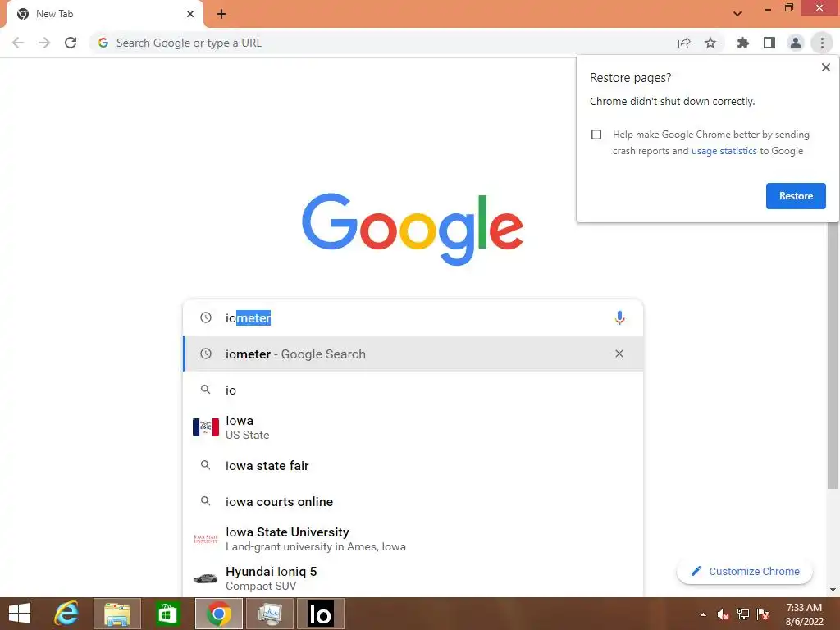Open a new tab with the plus button
The image size is (840, 630).
(x=221, y=14)
